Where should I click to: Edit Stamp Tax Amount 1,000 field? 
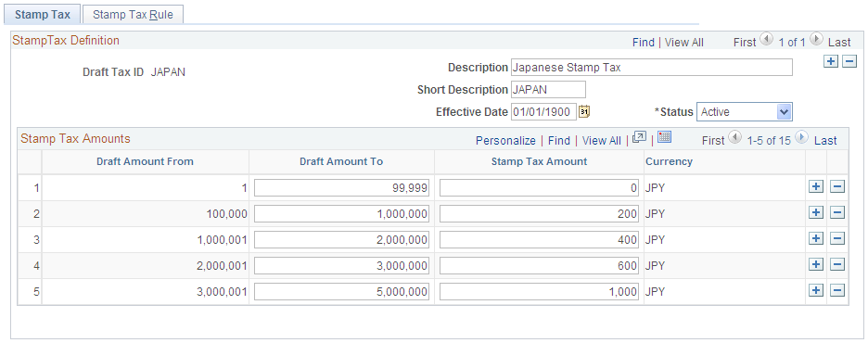tap(539, 291)
